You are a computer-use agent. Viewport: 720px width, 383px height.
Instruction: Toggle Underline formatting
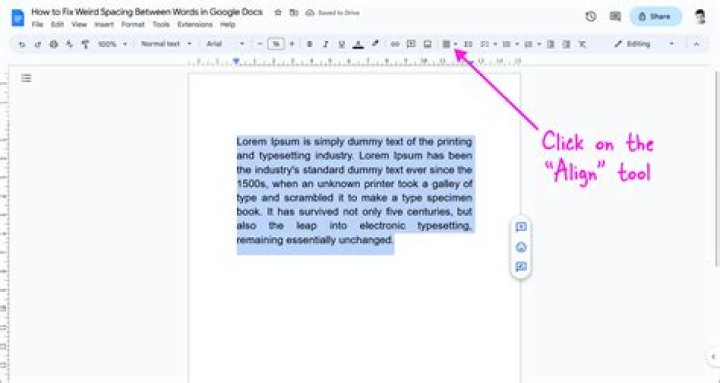pos(342,44)
